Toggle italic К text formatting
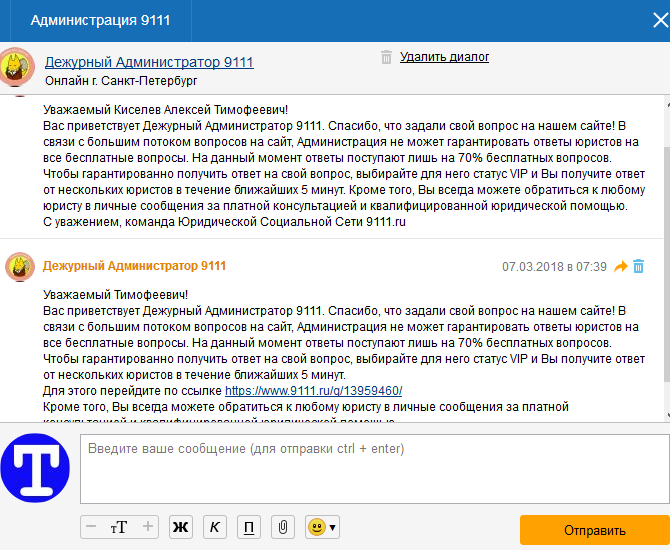This screenshot has width=670, height=550. pos(214,527)
